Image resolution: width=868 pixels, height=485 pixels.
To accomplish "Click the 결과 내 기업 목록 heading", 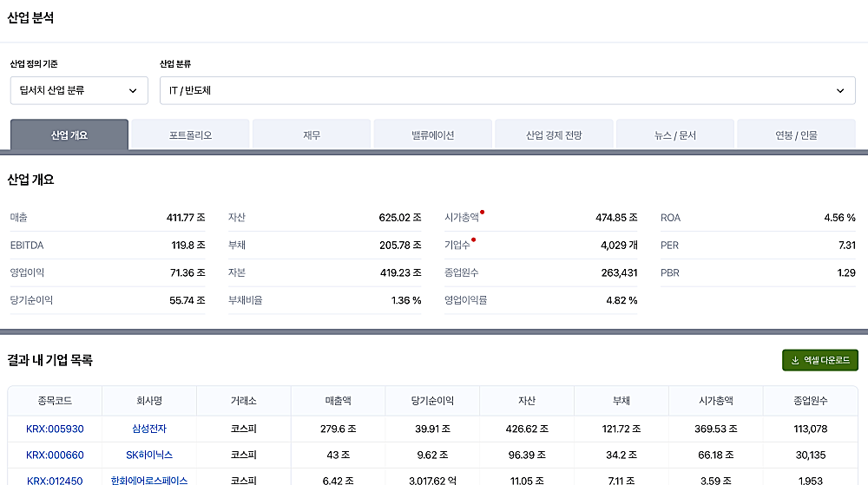I will point(49,360).
